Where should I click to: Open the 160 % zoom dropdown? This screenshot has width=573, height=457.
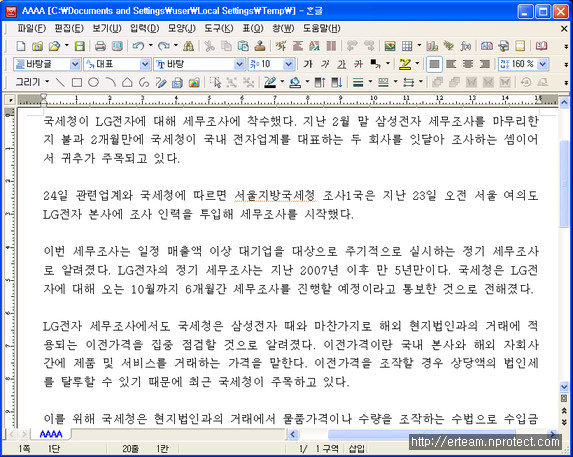543,64
